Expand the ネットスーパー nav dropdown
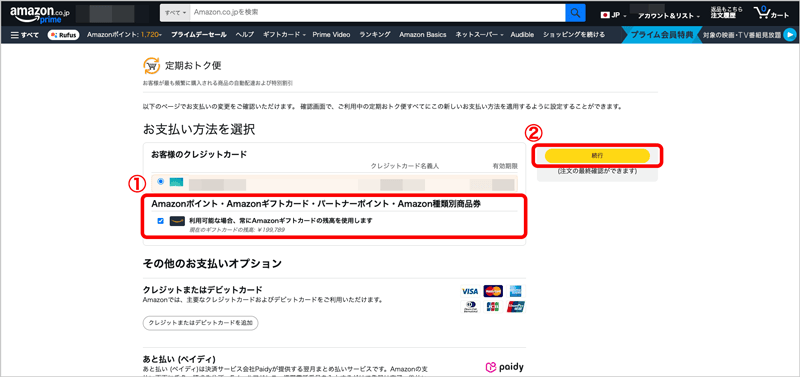This screenshot has height=377, width=800. tap(479, 35)
